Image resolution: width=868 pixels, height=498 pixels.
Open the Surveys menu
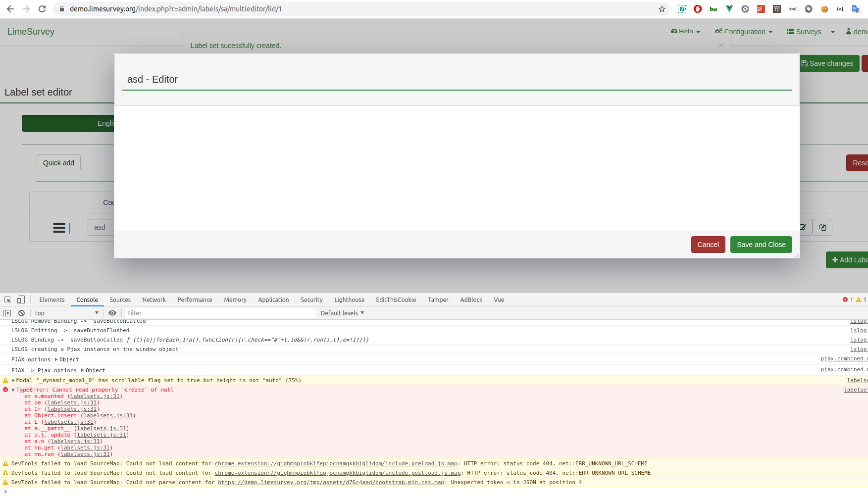pos(804,32)
